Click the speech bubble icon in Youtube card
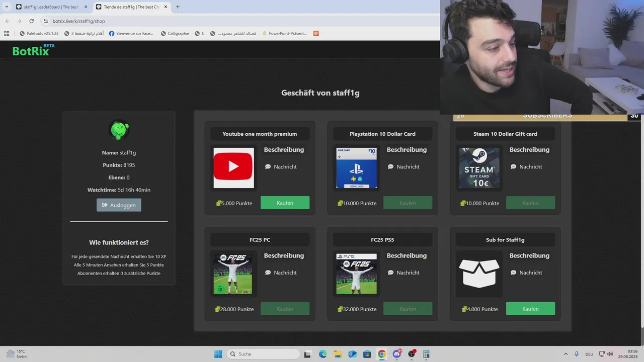The width and height of the screenshot is (644, 362). point(268,166)
